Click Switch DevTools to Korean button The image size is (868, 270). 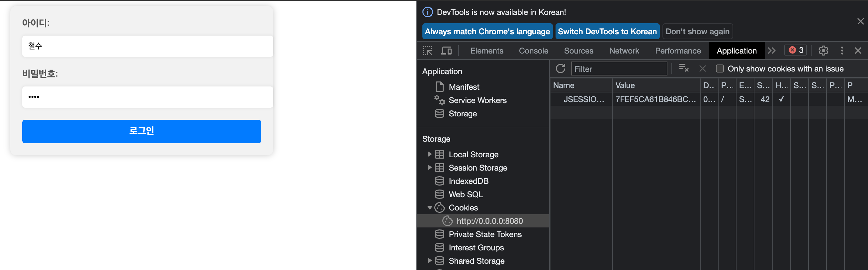(607, 31)
